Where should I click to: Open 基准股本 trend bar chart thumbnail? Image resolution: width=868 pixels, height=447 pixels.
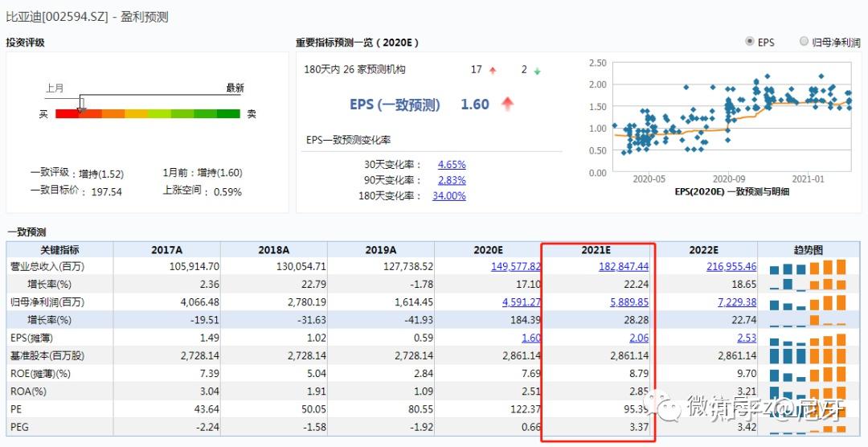808,356
